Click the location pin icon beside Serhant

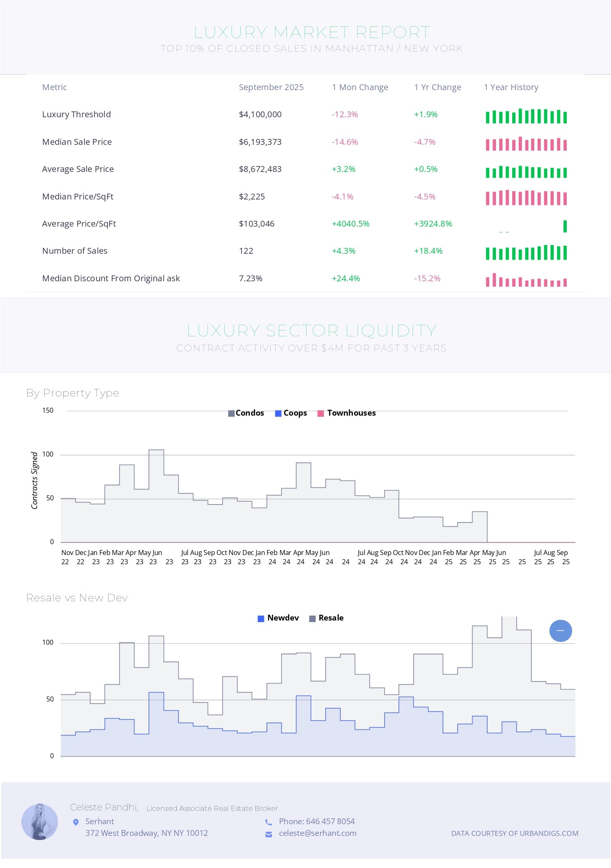tap(76, 822)
